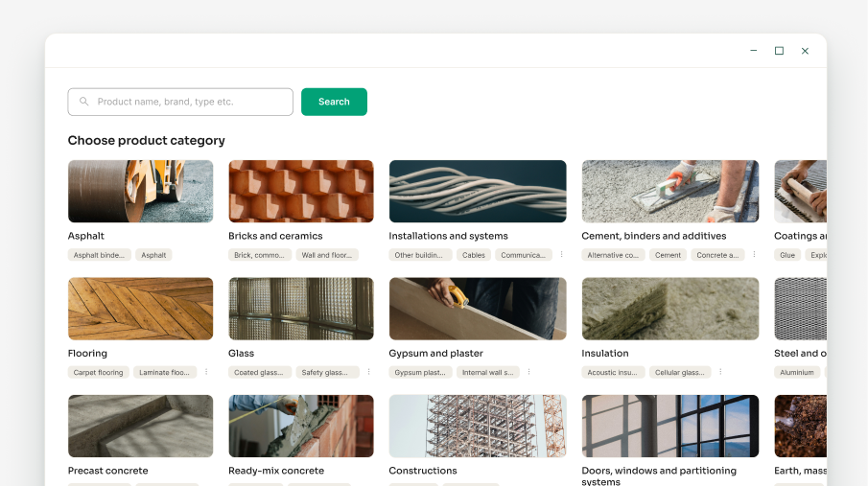
Task: Click the 'Coated glass...' tag
Action: coord(259,373)
